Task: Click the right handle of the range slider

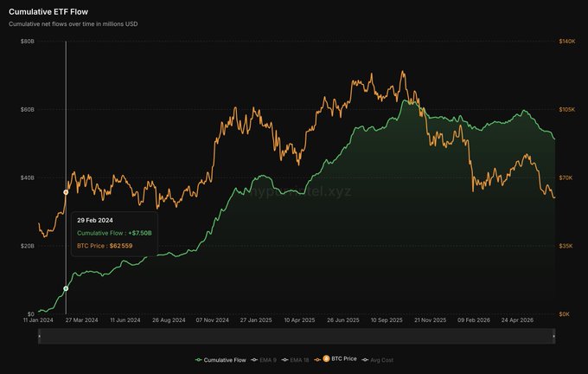Action: 554,336
